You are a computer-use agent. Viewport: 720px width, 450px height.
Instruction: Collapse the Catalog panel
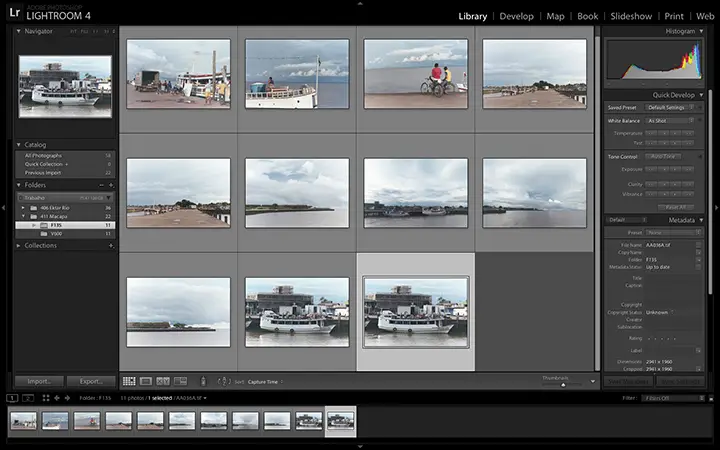coord(19,145)
